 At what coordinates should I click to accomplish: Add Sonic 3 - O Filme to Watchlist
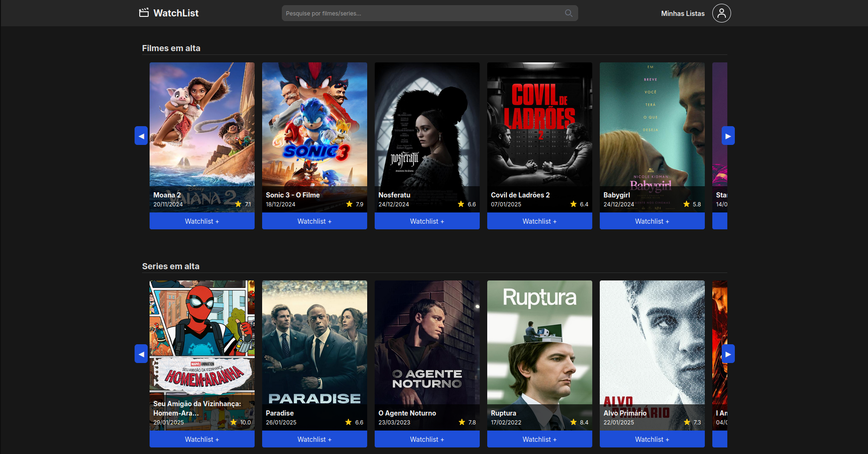315,221
